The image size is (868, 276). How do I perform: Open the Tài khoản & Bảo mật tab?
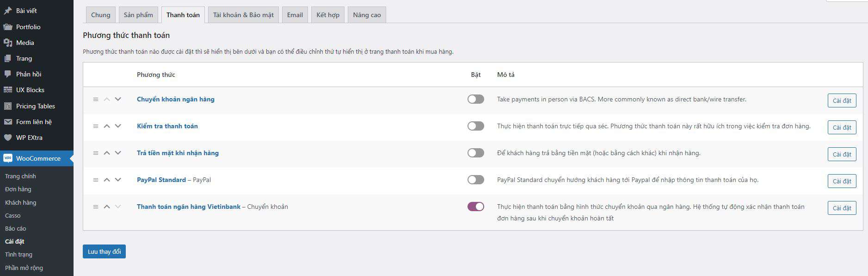(x=243, y=15)
